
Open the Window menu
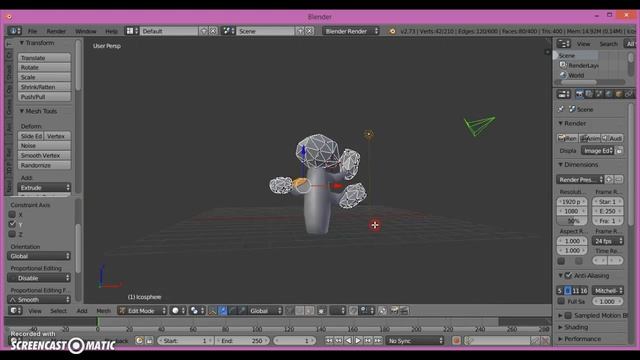coord(86,31)
